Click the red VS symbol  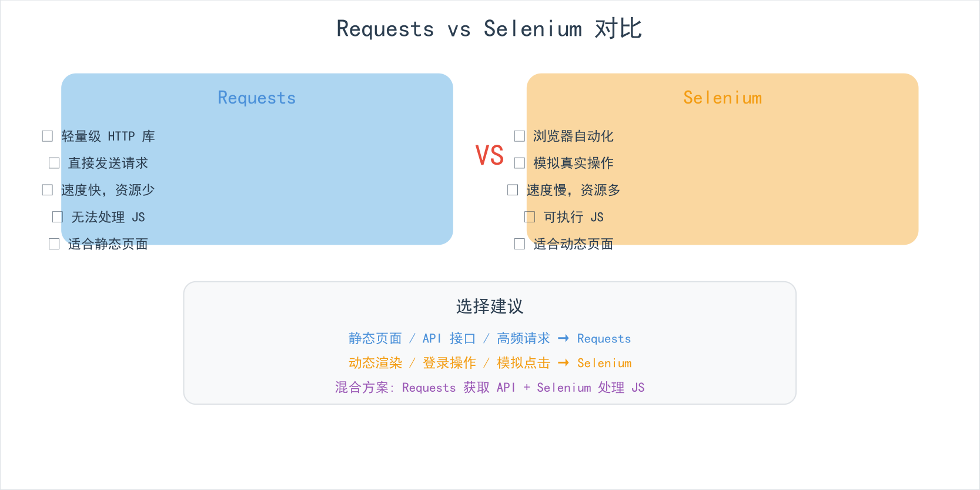(490, 156)
